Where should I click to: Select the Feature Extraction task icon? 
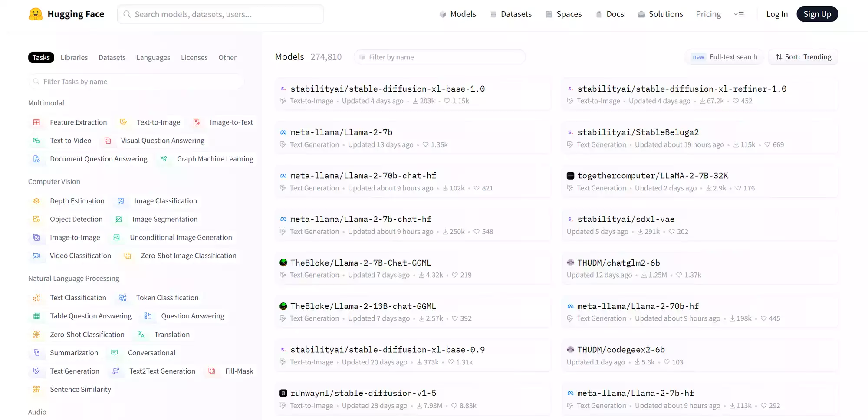36,122
